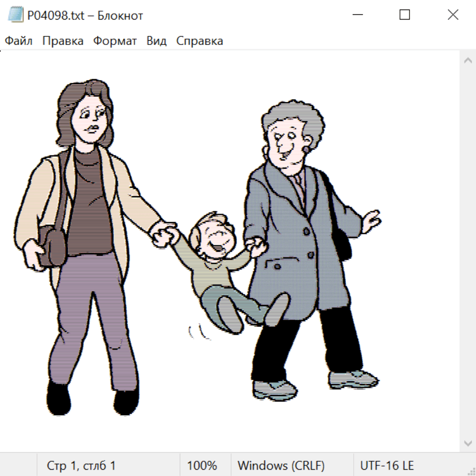Viewport: 476px width, 476px height.
Task: Click the Windows (CRLF) status field
Action: pos(281,466)
